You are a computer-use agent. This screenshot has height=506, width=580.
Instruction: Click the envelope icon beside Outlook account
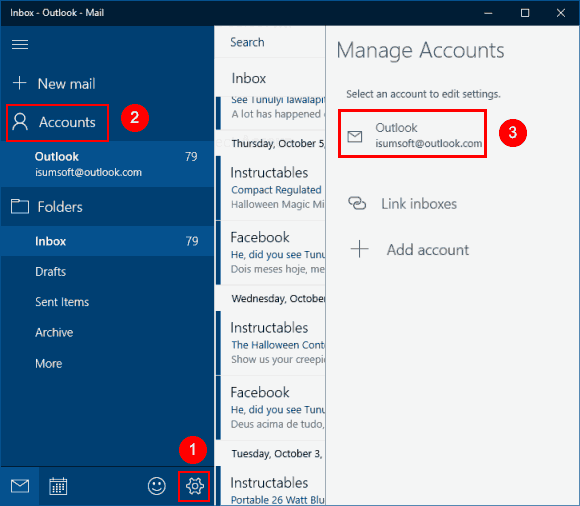coord(355,136)
